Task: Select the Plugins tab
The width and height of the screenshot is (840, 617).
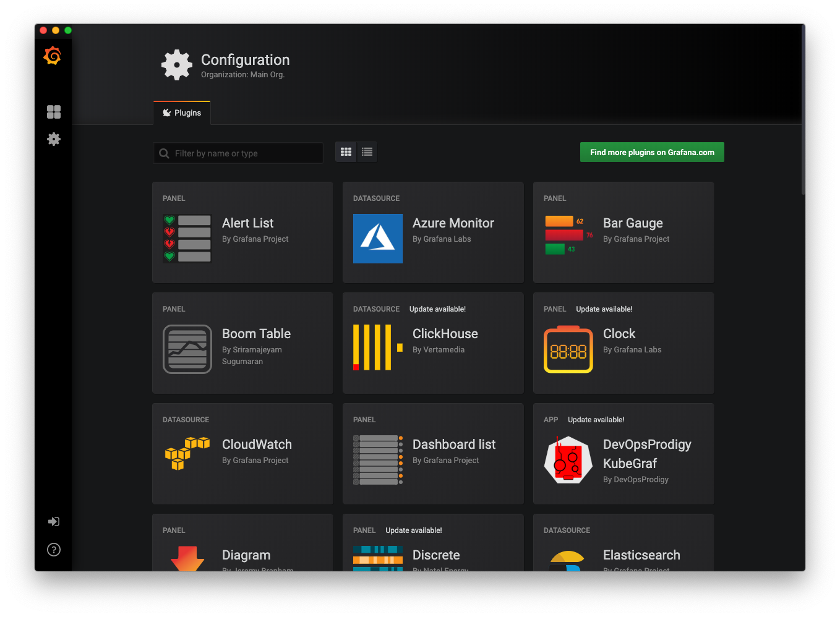Action: [182, 113]
